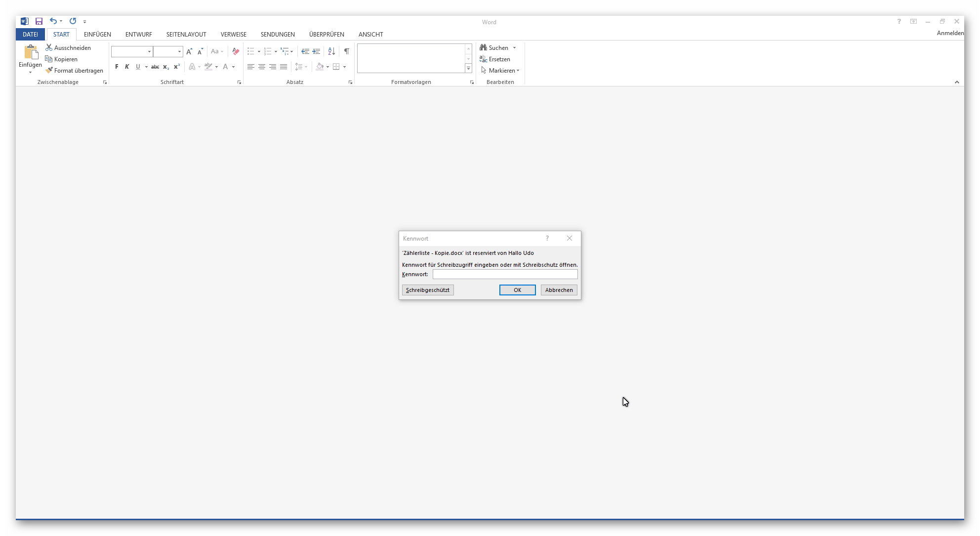Click the Redo icon in title bar
The height and width of the screenshot is (536, 980).
(x=73, y=21)
